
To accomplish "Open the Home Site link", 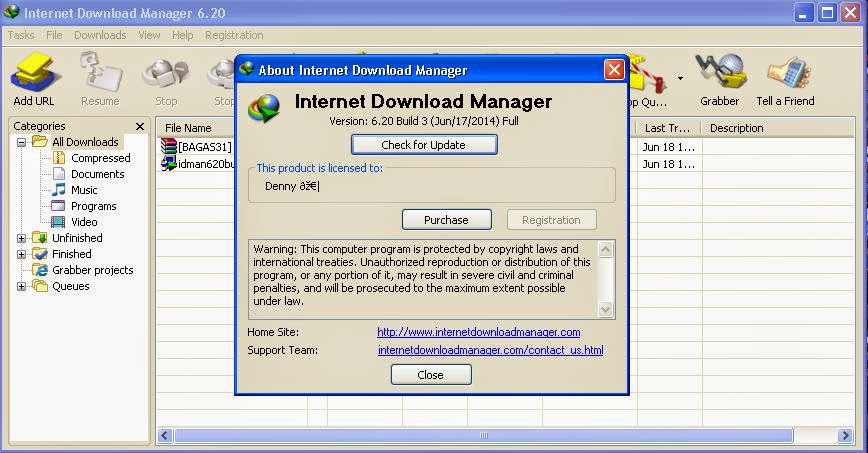I will [478, 332].
